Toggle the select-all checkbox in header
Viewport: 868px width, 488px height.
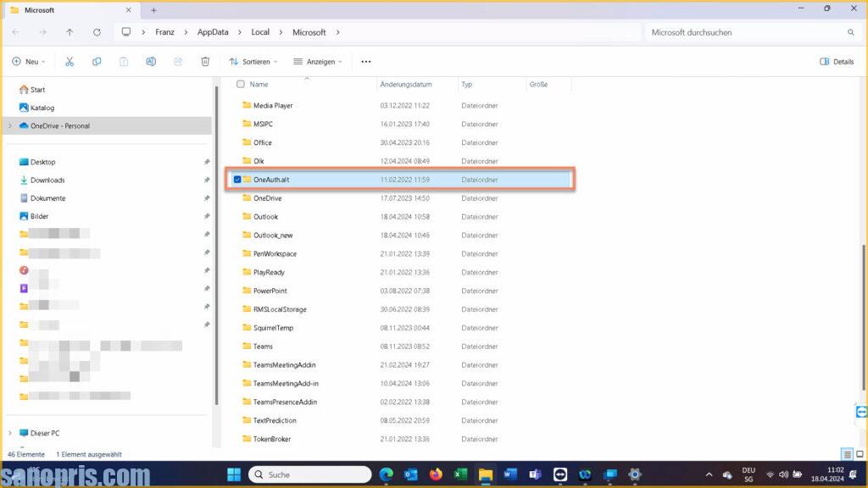click(241, 84)
